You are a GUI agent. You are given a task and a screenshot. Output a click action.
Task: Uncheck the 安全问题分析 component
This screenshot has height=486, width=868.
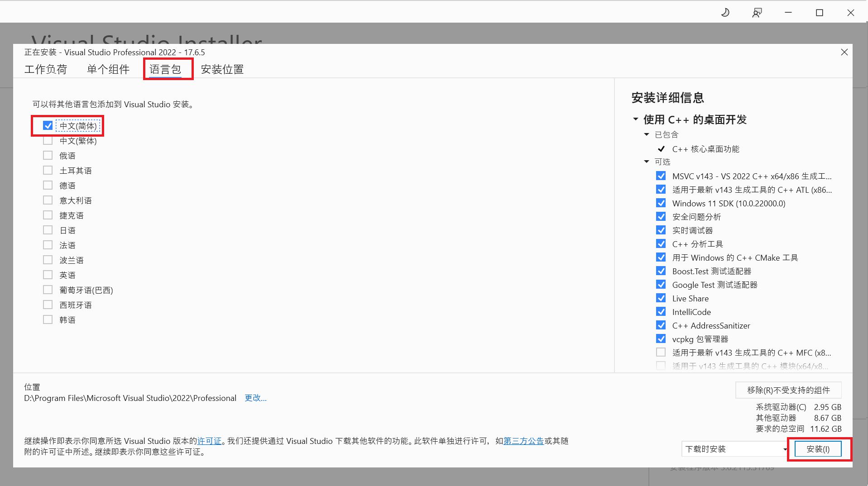661,217
